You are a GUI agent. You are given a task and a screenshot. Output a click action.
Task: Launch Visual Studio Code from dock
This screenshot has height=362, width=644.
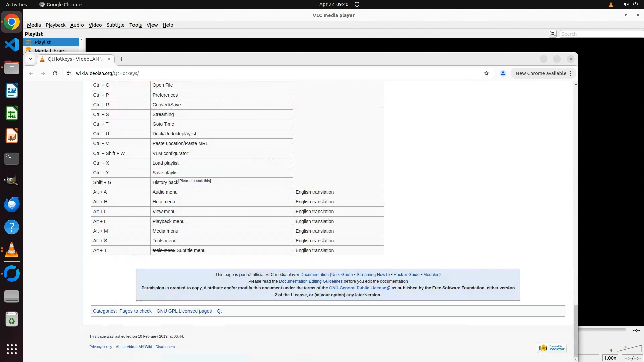[x=12, y=45]
